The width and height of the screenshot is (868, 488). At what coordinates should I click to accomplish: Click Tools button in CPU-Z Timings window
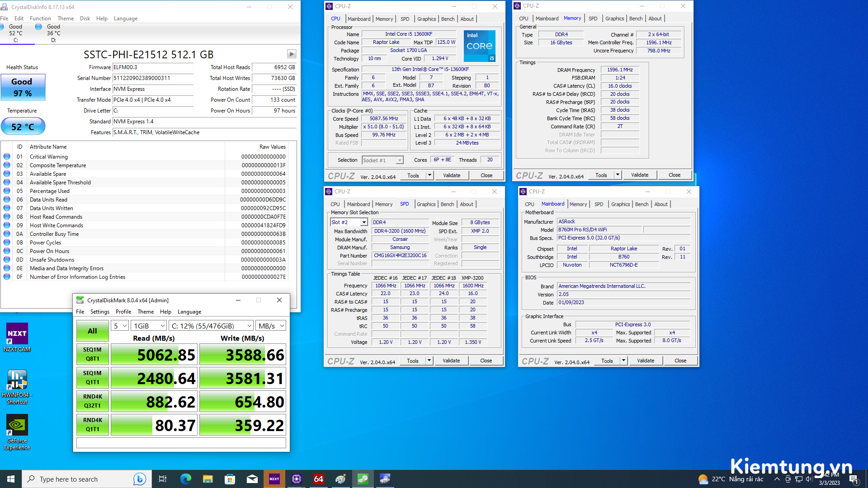click(x=601, y=175)
